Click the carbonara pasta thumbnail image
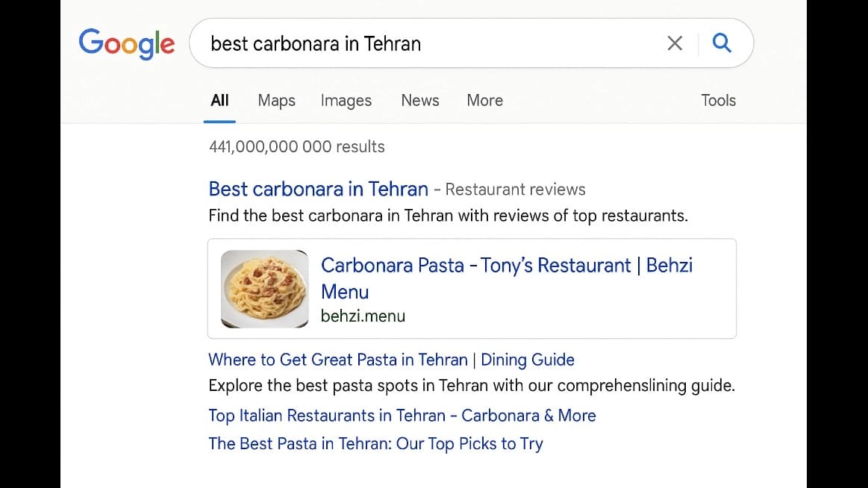 (265, 289)
